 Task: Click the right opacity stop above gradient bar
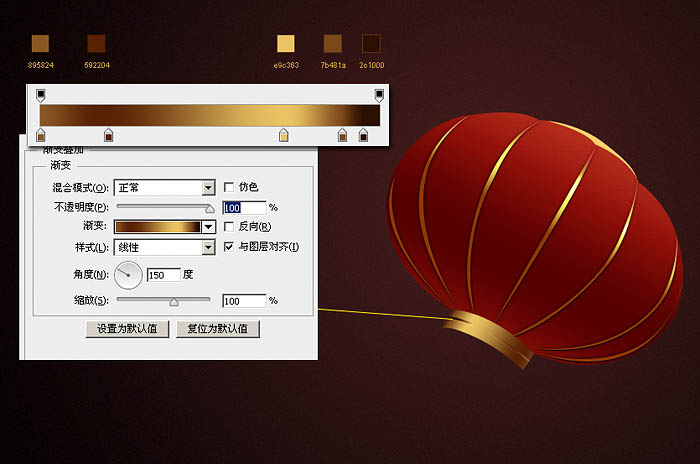pos(379,95)
